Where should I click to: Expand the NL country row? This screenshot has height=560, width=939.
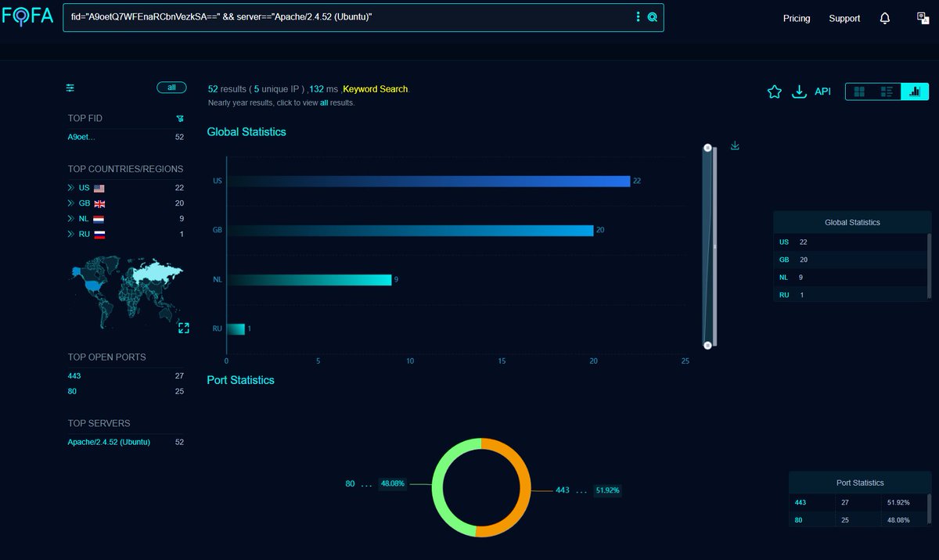[71, 219]
